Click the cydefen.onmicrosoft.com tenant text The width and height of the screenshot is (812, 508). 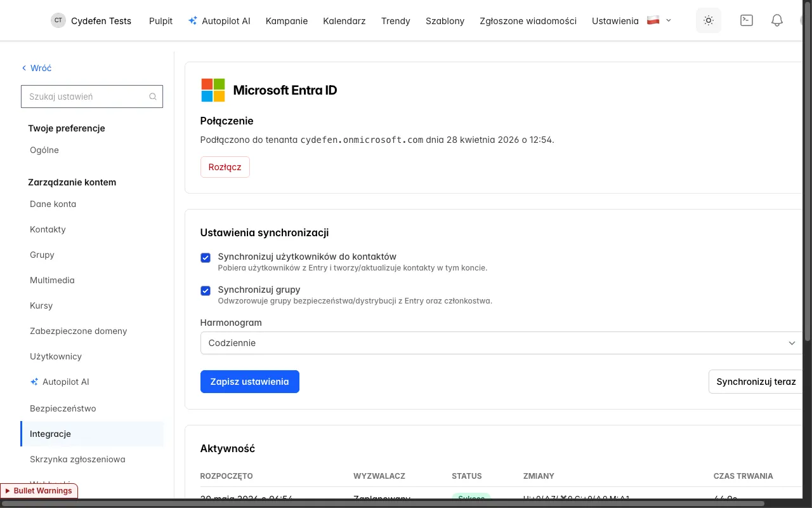(362, 140)
